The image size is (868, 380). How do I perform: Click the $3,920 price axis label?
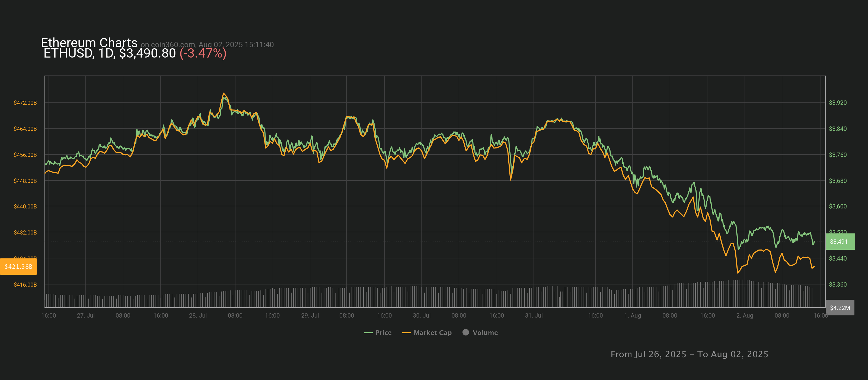pos(838,103)
